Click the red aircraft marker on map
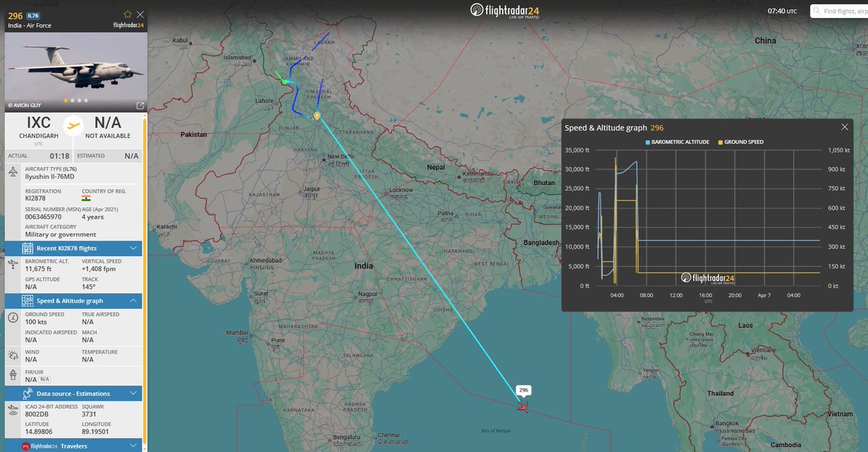 523,408
